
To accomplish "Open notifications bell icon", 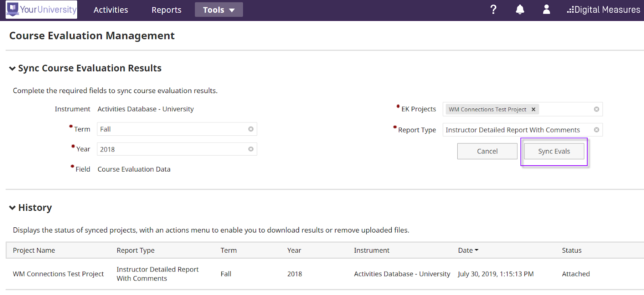I will tap(520, 10).
